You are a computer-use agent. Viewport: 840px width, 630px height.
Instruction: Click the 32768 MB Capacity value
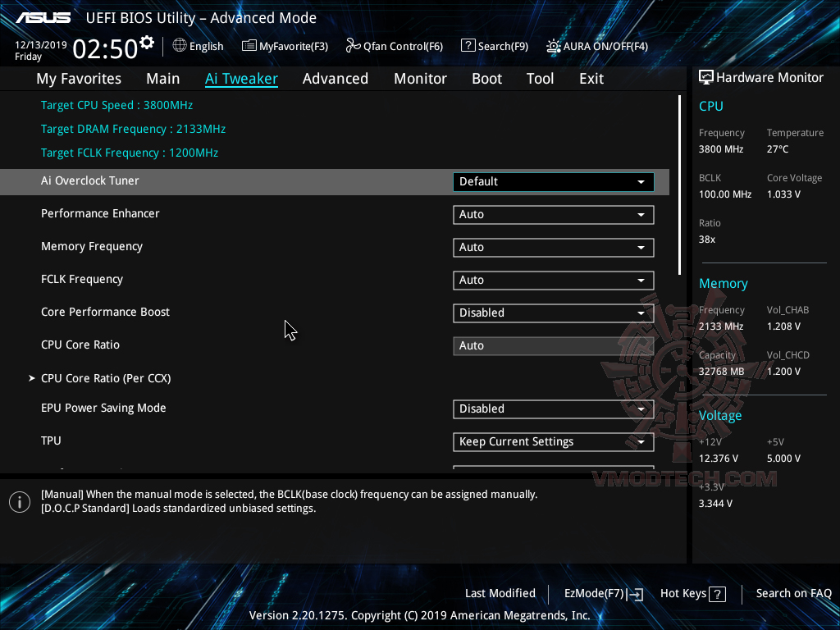click(721, 372)
